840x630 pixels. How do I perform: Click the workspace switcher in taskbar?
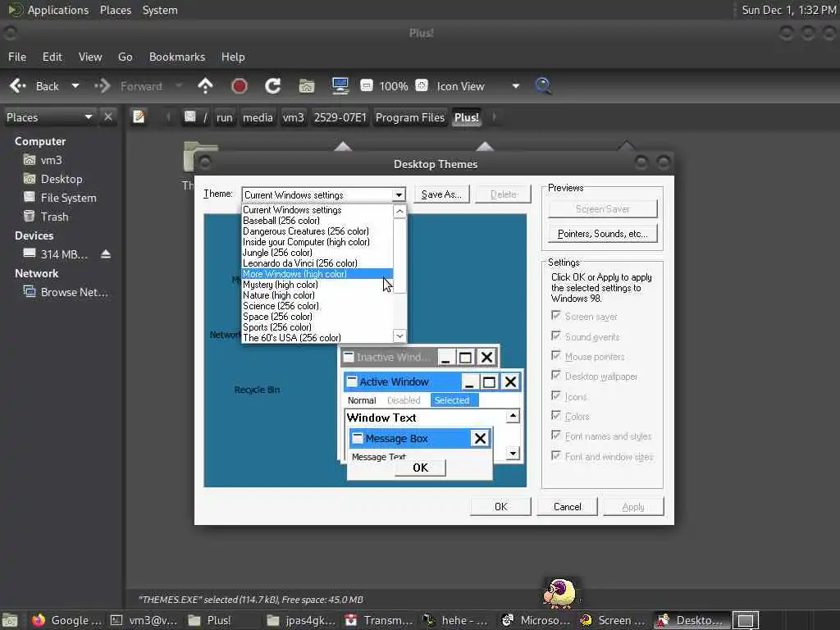(746, 620)
